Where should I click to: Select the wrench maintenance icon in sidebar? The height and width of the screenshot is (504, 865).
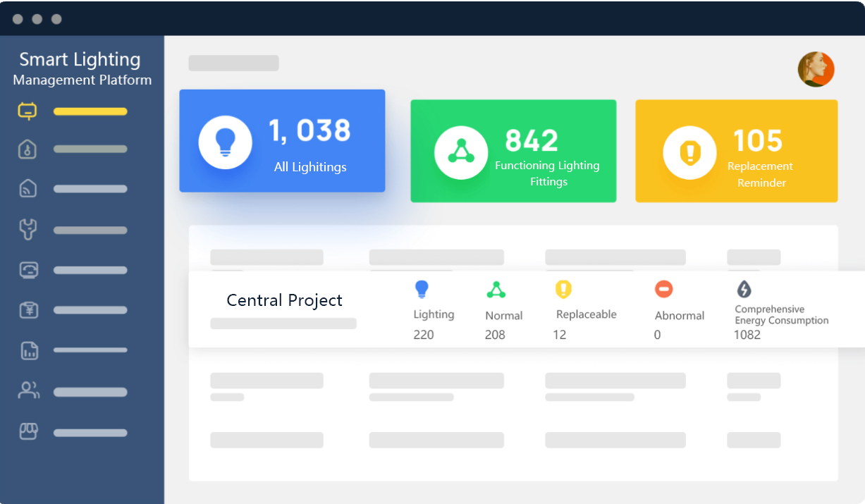tap(27, 229)
